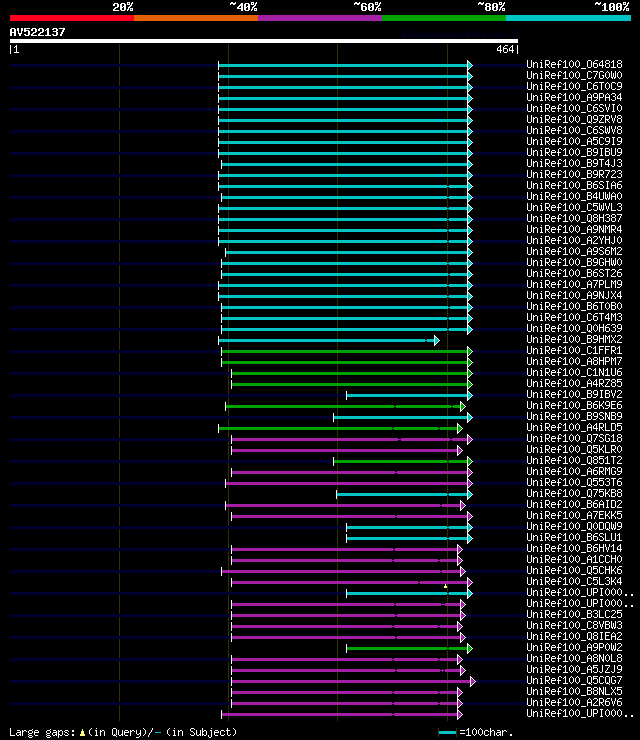The image size is (640, 740).
Task: Click the short cyan alignment bar of B9IBV2
Action: [409, 395]
